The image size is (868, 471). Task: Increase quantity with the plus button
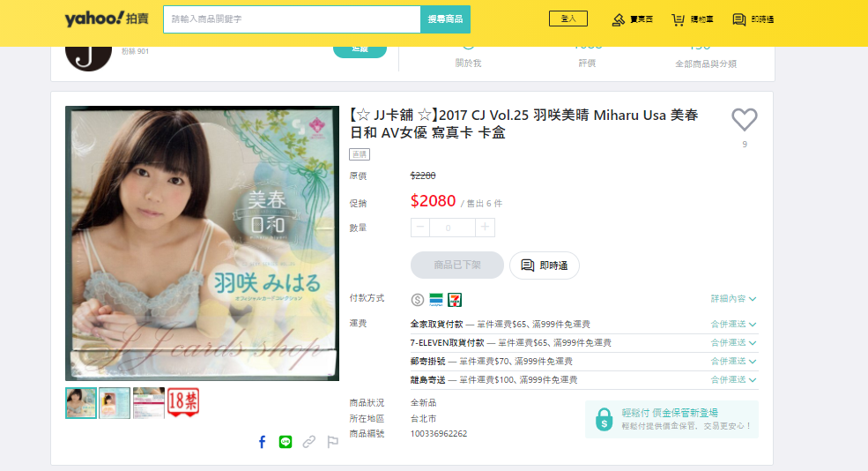pyautogui.click(x=485, y=228)
